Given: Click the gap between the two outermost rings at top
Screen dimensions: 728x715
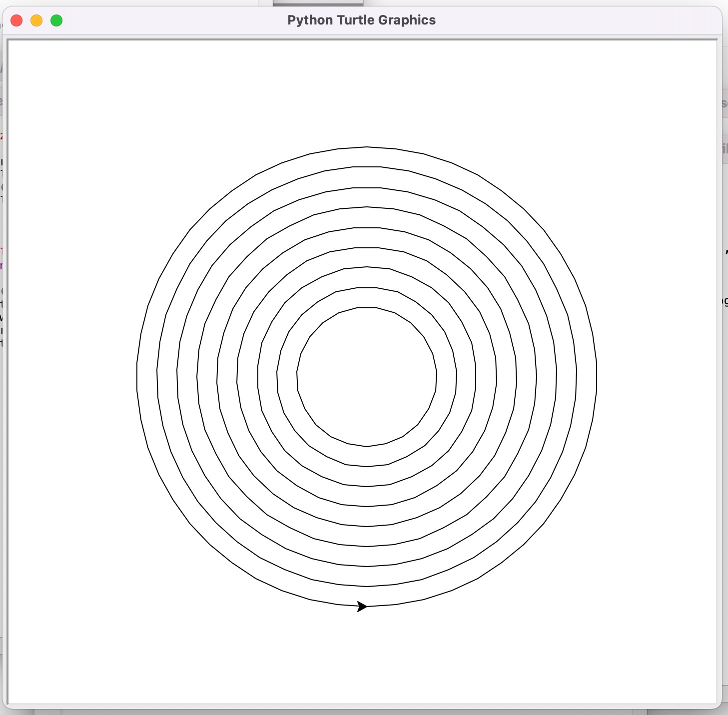Looking at the screenshot, I should pyautogui.click(x=367, y=157).
